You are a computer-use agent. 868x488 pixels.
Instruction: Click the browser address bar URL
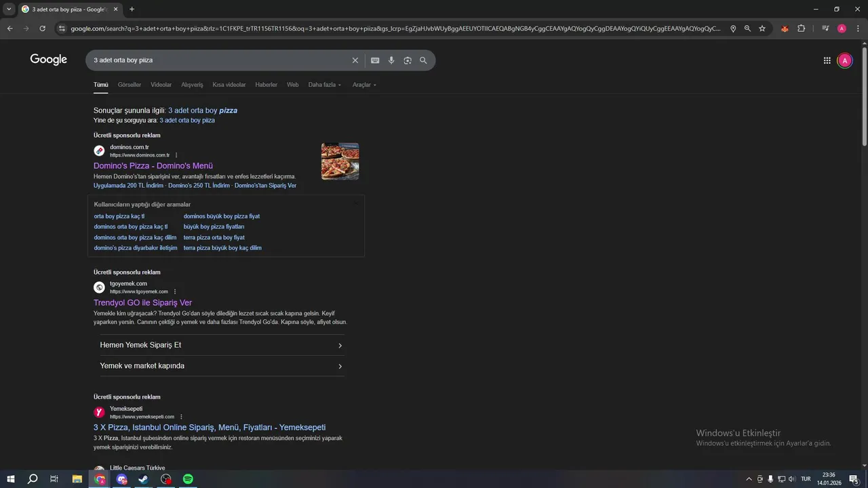395,28
